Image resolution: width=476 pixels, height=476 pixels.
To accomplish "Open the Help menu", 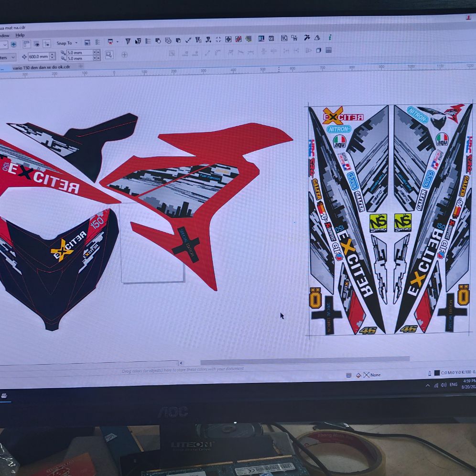I will click(20, 35).
